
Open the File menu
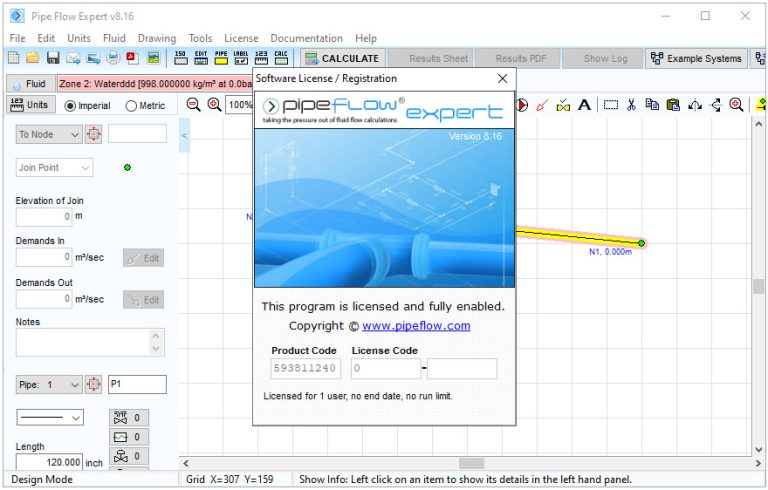pyautogui.click(x=17, y=38)
